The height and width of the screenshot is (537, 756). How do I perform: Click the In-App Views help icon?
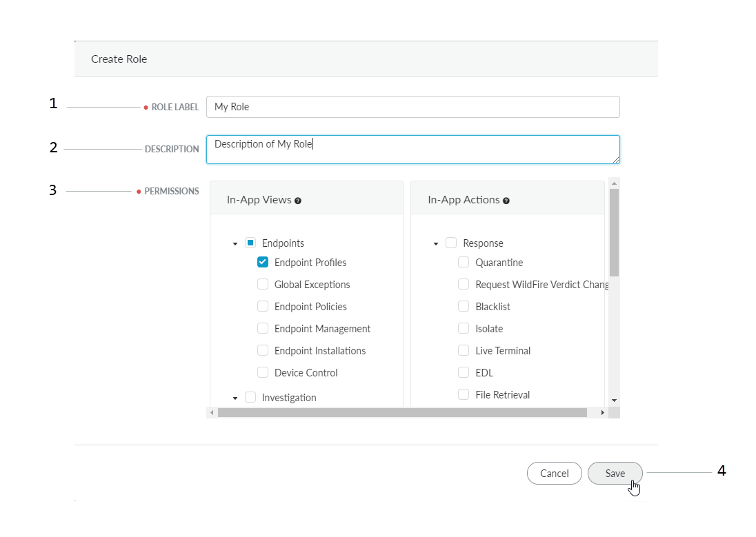tap(298, 201)
